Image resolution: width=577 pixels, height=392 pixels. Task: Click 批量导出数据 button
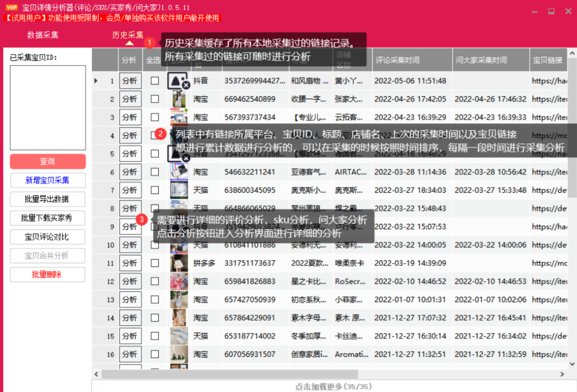[48, 199]
